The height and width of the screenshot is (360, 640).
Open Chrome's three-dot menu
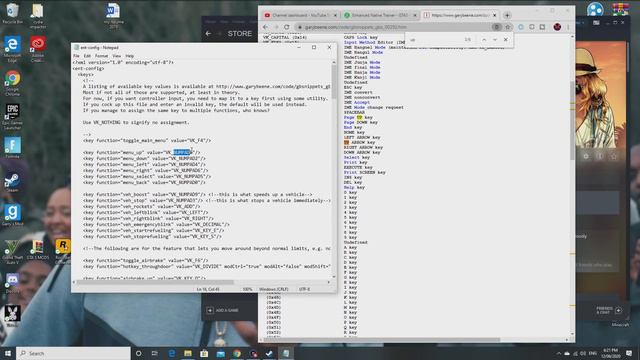click(568, 27)
